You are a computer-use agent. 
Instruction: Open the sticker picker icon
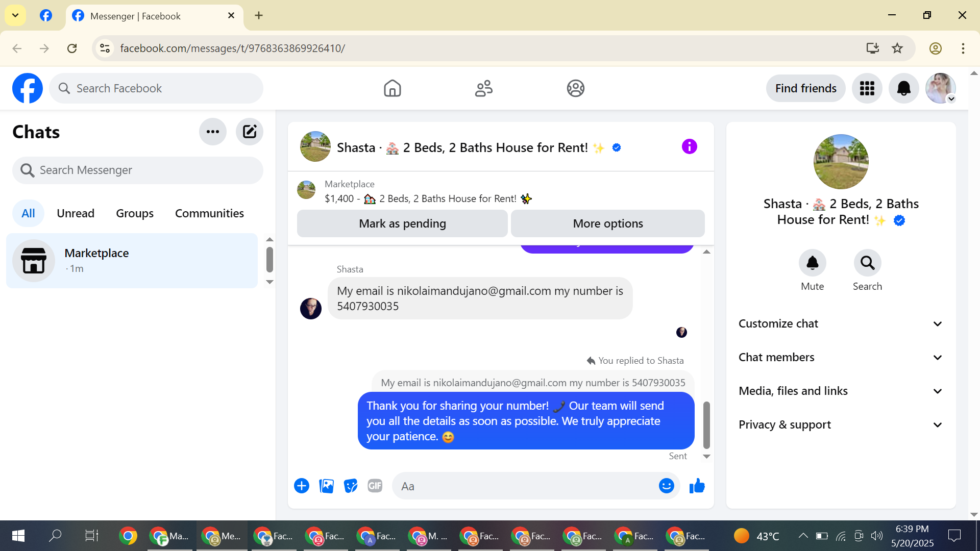coord(351,486)
